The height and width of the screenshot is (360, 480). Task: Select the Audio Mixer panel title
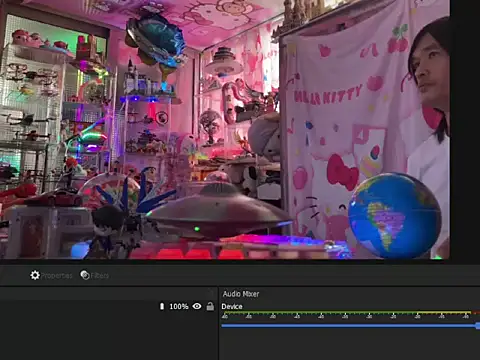coord(241,294)
